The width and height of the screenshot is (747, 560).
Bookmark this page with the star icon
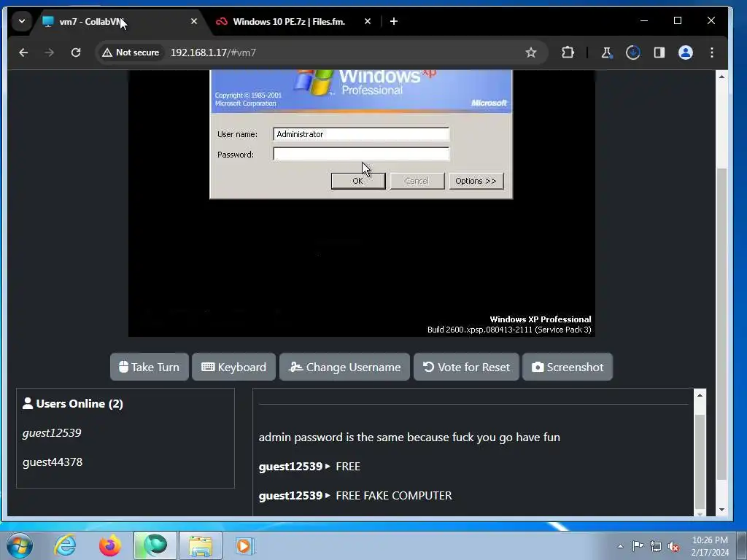531,52
